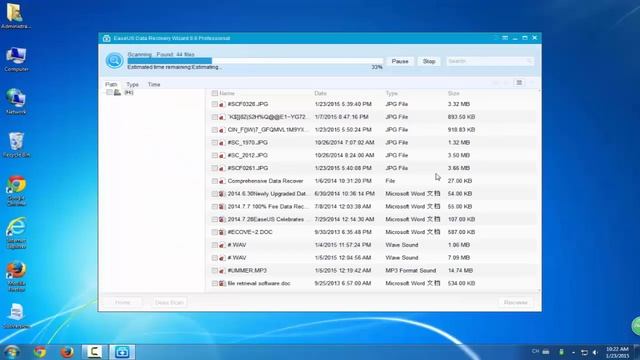This screenshot has height=360, width=640.
Task: Click file icon of #SC_1970.JPG
Action: click(x=222, y=143)
